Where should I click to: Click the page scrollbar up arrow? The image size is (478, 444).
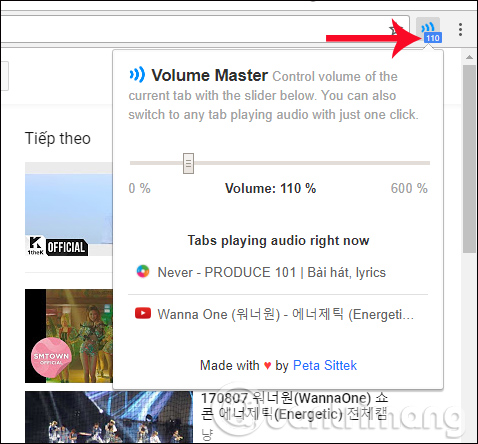click(469, 57)
